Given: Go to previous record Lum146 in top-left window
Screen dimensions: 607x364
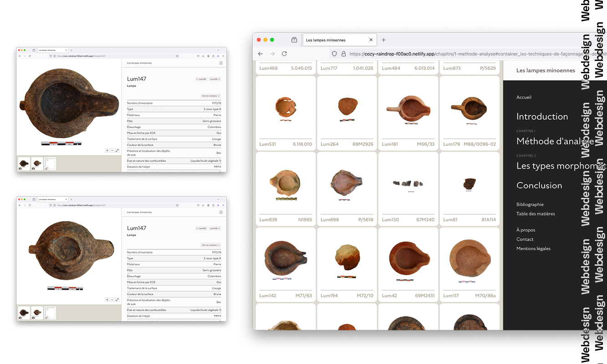Looking at the screenshot, I should [201, 79].
